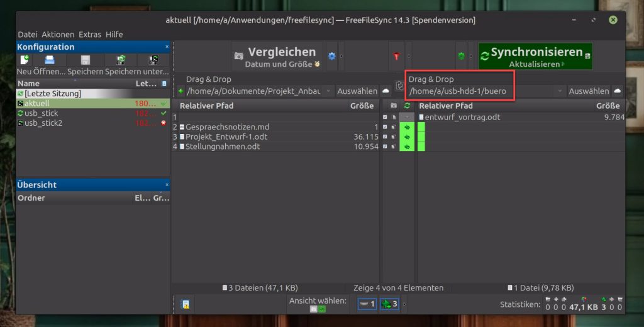This screenshot has height=327, width=644.
Task: Switch to sync-action view under Ansicht wählen
Action: coord(322,309)
